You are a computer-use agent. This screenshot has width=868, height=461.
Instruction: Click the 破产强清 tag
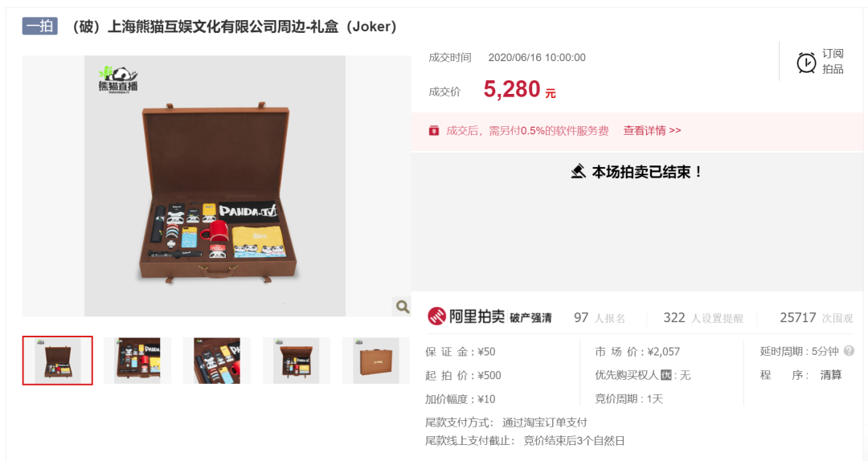530,318
